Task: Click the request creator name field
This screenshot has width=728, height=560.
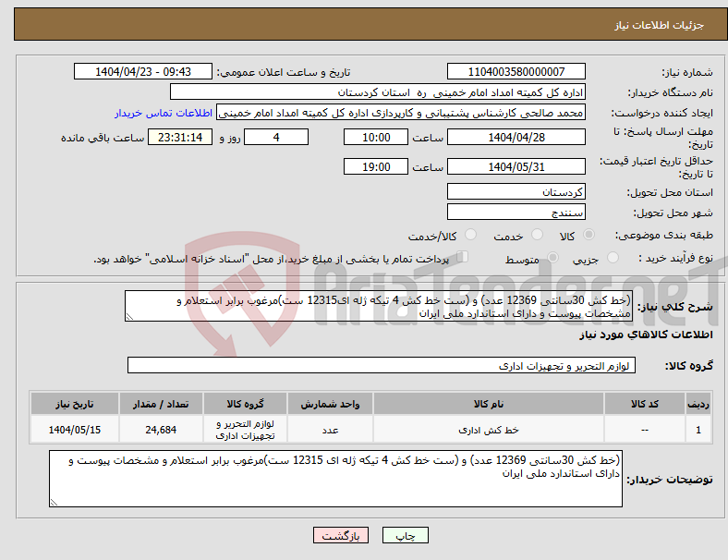Action: tap(401, 113)
